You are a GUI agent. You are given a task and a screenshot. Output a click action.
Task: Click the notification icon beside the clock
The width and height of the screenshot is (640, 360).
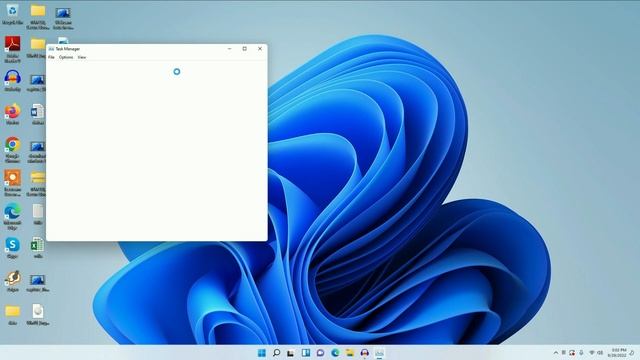[632, 353]
